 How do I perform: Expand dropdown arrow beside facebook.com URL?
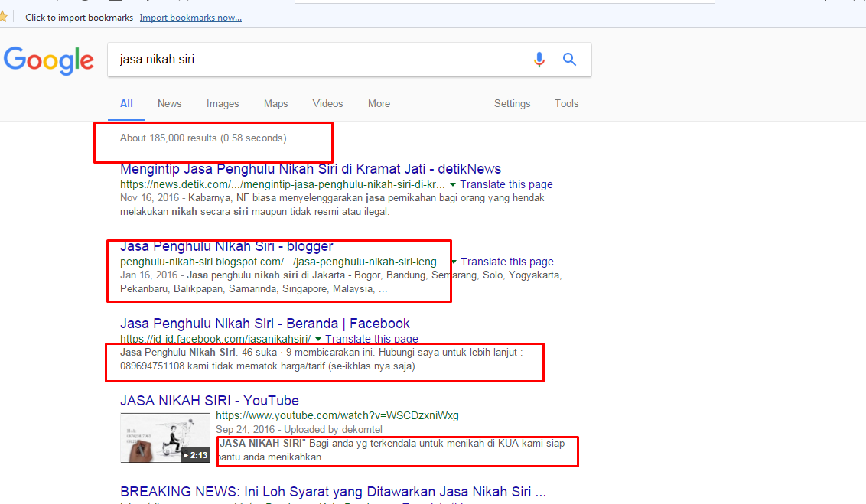[318, 339]
